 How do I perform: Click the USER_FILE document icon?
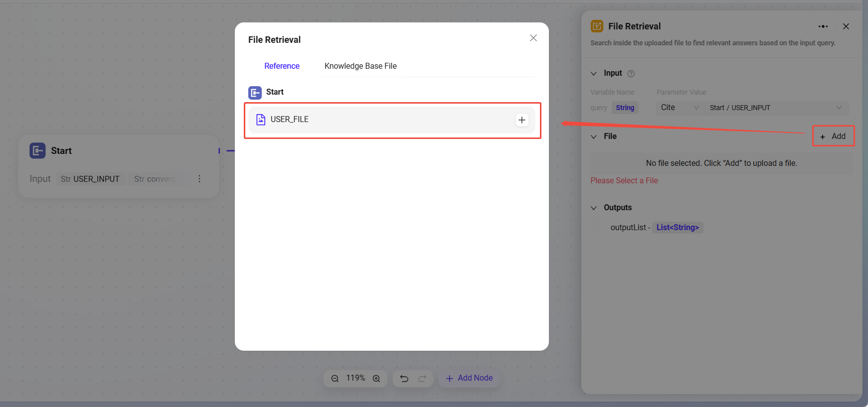coord(261,120)
